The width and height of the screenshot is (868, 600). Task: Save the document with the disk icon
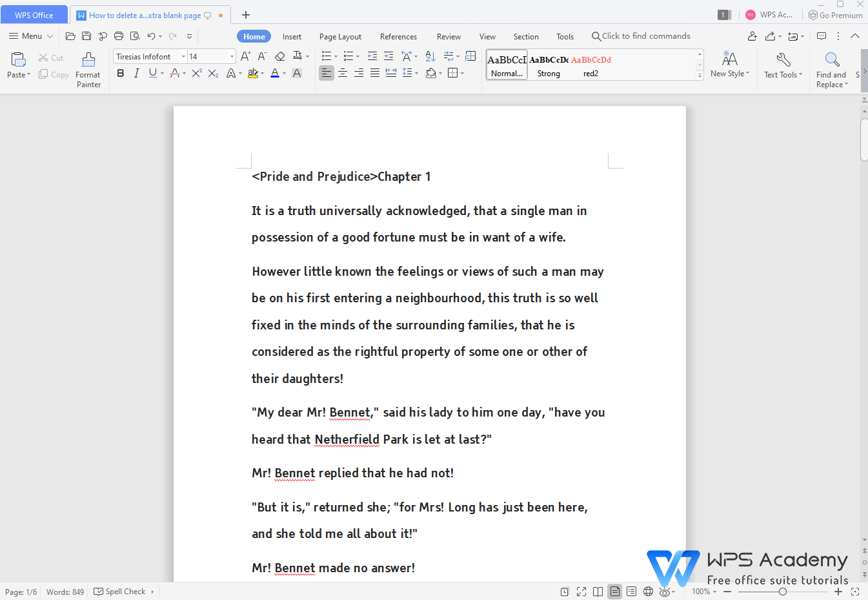click(86, 36)
